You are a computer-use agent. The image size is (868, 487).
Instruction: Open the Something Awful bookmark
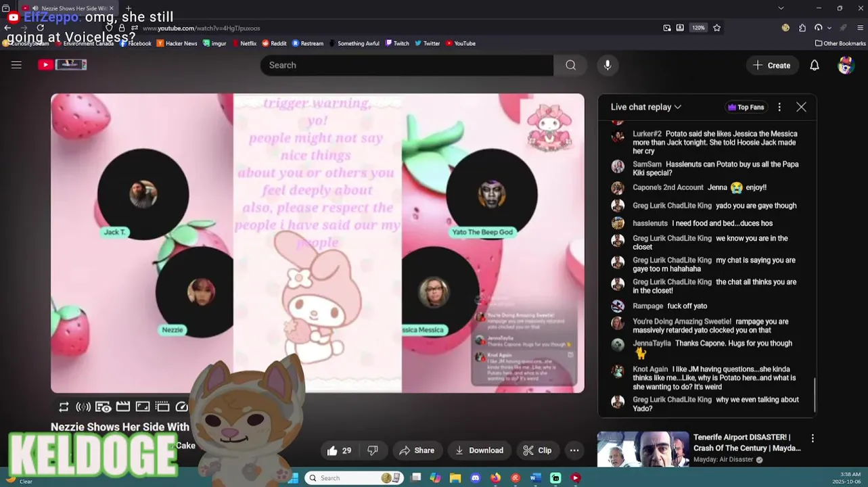point(354,43)
